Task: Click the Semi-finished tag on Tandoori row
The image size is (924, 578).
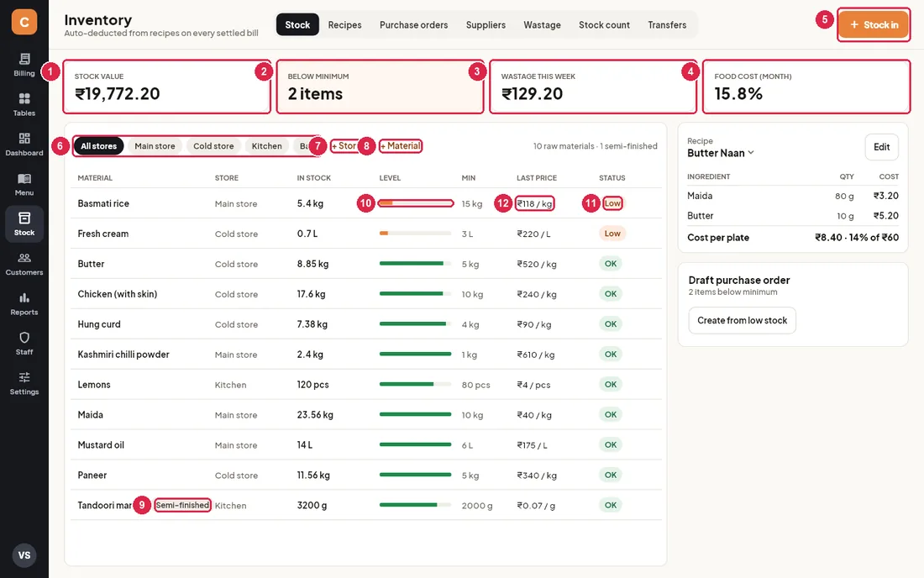Action: 182,505
